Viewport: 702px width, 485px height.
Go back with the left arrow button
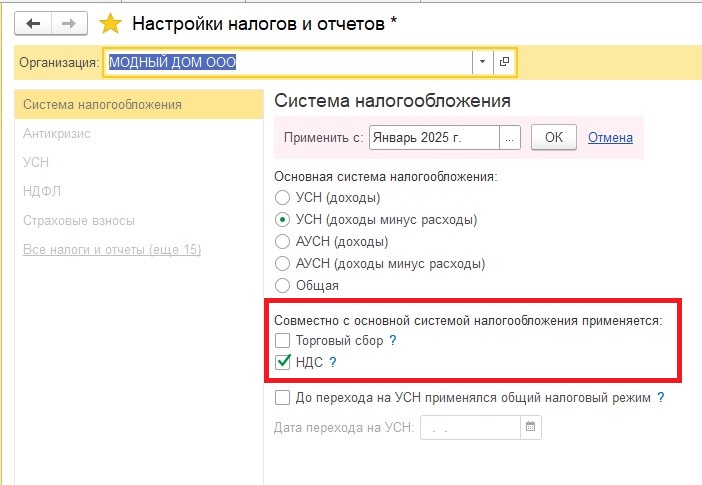point(33,23)
